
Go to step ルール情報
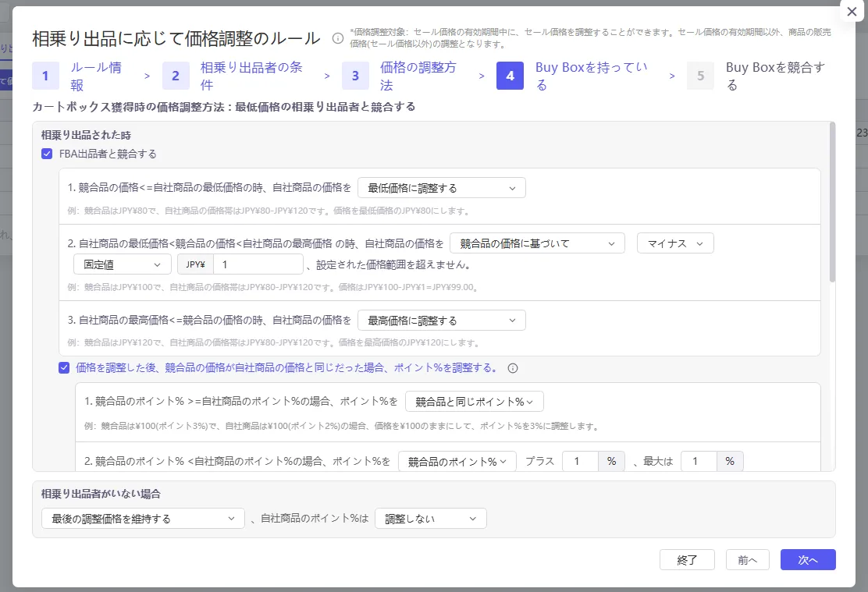pyautogui.click(x=96, y=76)
